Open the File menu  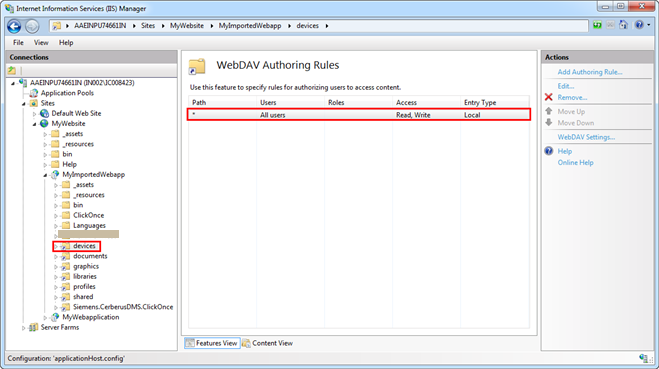tap(18, 42)
